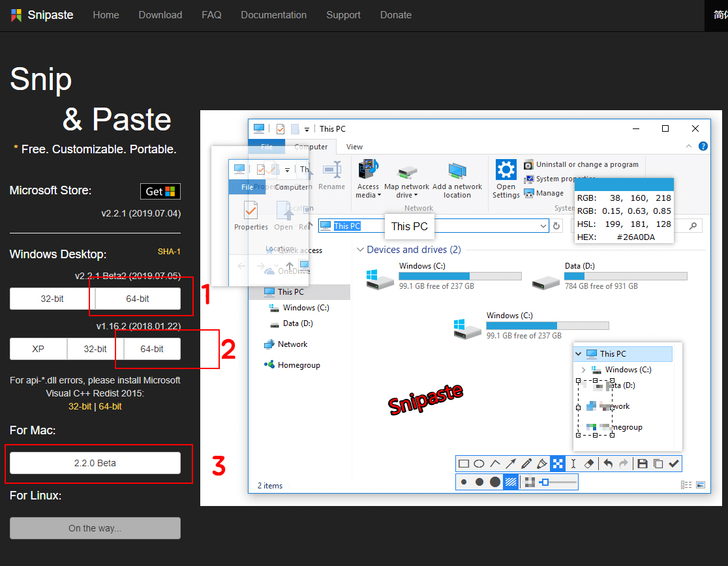Screen dimensions: 728x566
Task: Switch to details view in status bar
Action: pos(686,484)
